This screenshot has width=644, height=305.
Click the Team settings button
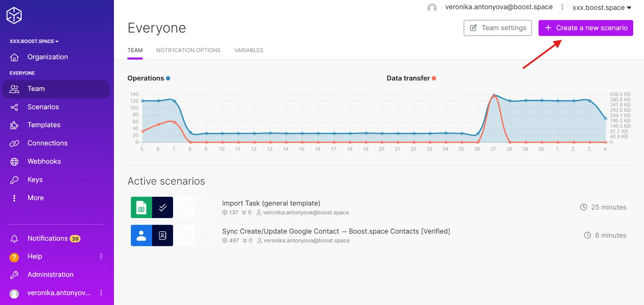pos(497,28)
